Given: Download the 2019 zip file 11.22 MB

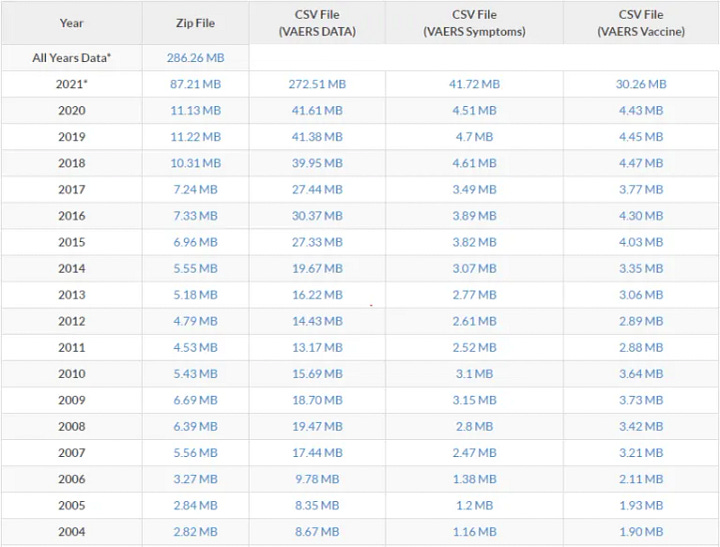Looking at the screenshot, I should 196,137.
